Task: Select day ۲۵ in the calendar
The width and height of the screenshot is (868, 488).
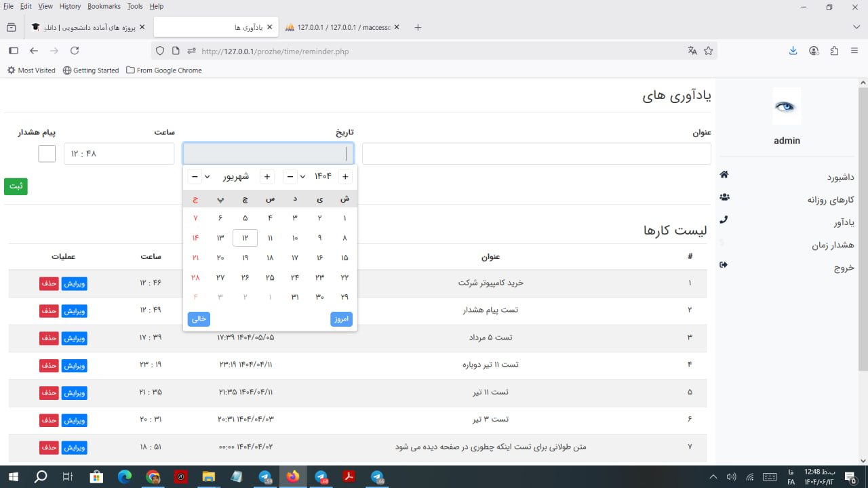Action: click(270, 277)
